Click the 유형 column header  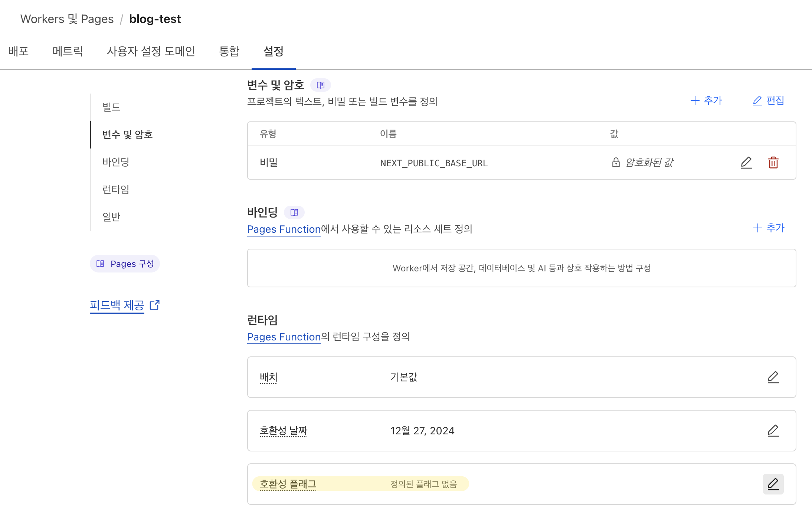tap(268, 134)
